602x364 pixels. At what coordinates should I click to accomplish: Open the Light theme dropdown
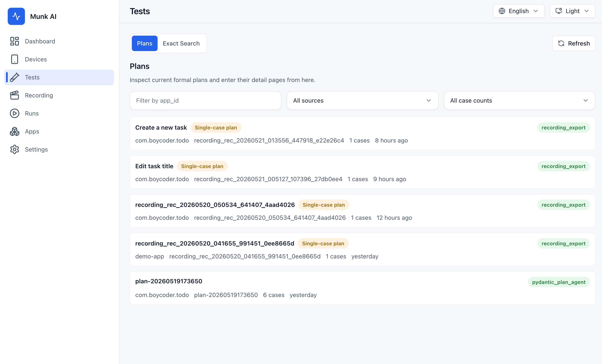(572, 11)
